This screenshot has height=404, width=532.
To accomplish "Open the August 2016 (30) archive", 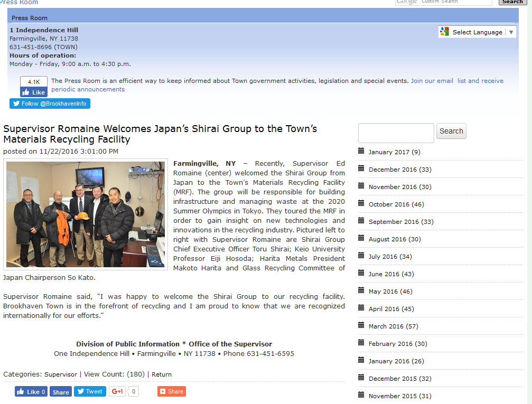I will (x=395, y=239).
